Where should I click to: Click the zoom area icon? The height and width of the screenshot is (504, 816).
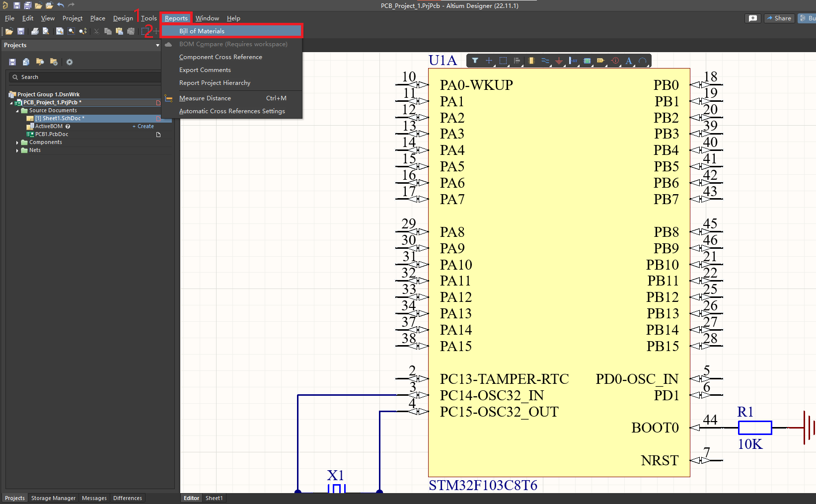point(72,31)
